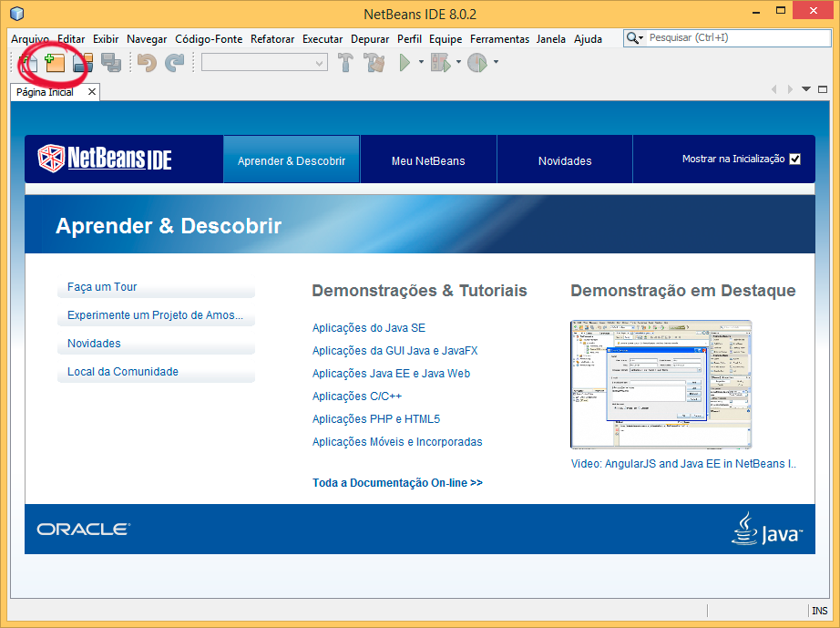Click the Debug Project icon
The image size is (840, 628).
click(441, 63)
